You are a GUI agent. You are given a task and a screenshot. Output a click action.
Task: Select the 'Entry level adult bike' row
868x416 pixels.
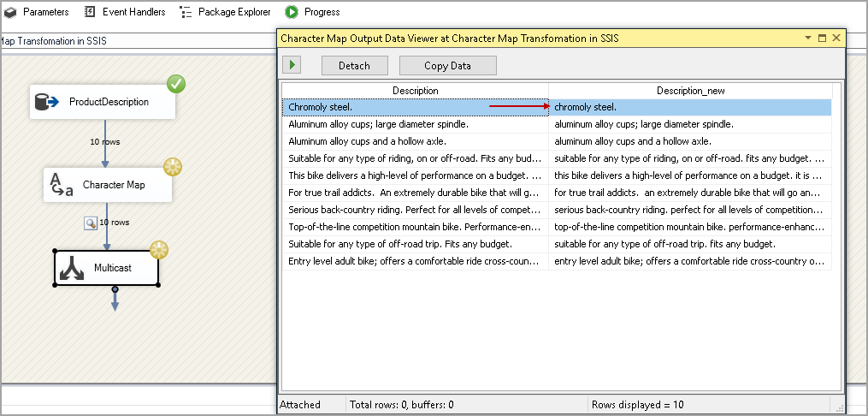tap(415, 261)
